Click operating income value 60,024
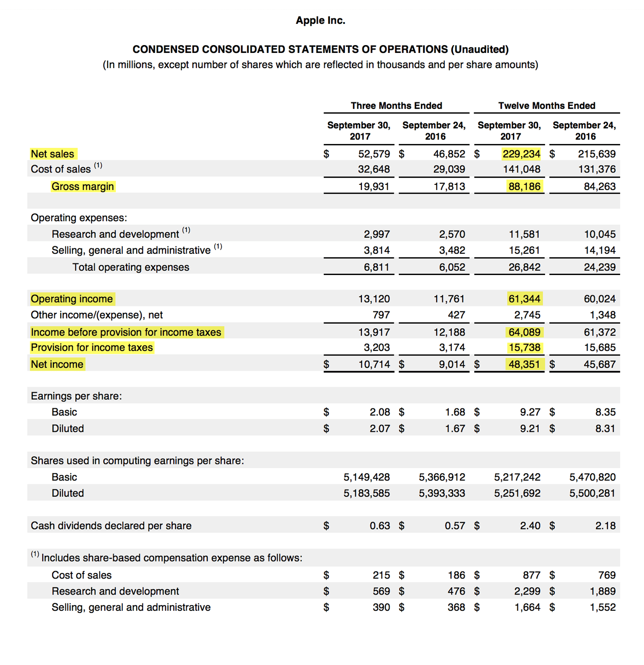 click(600, 299)
